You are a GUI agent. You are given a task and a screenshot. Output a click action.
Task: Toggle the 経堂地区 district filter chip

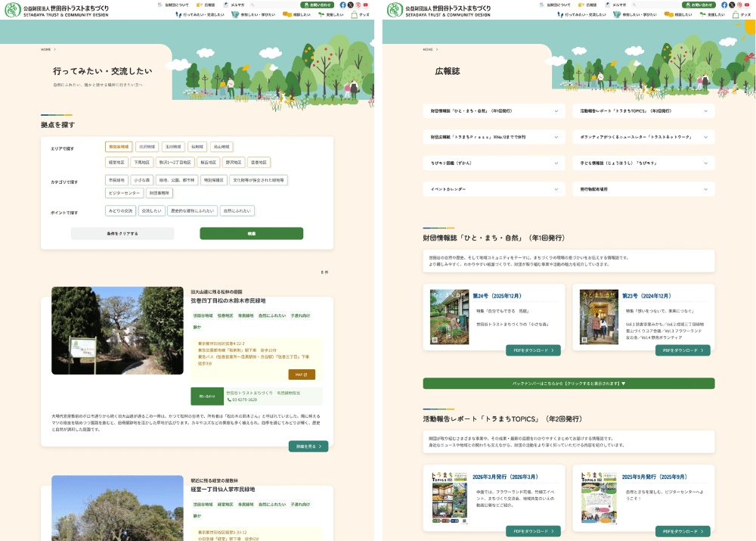116,163
